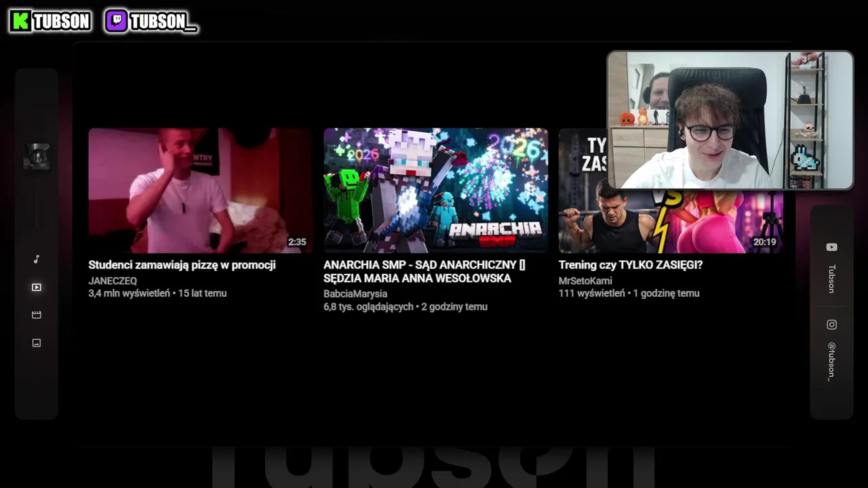Click the music note icon in left sidebar

(37, 259)
